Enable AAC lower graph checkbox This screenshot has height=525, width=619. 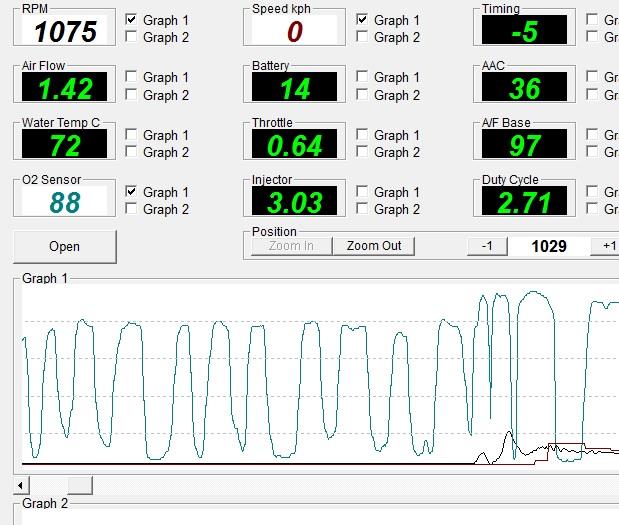click(592, 94)
